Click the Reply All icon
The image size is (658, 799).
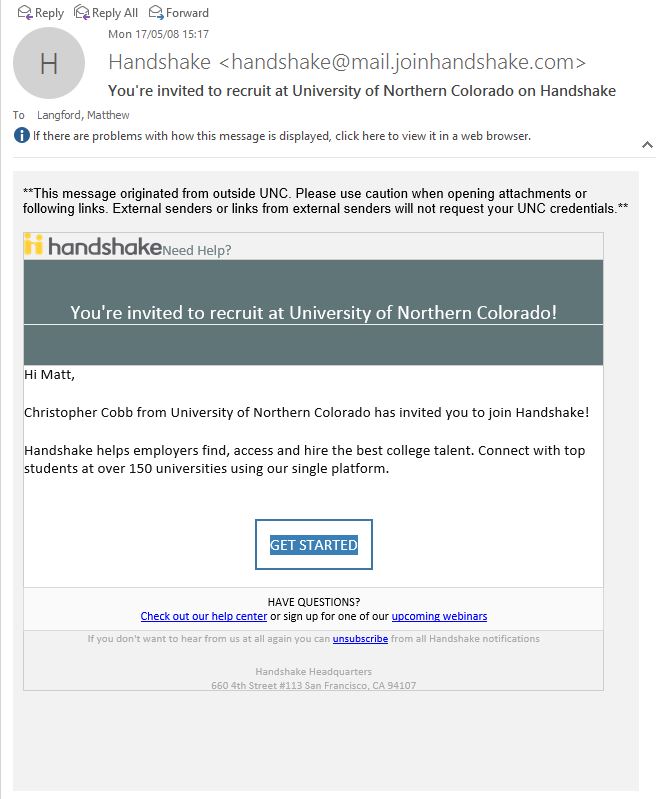coord(80,13)
